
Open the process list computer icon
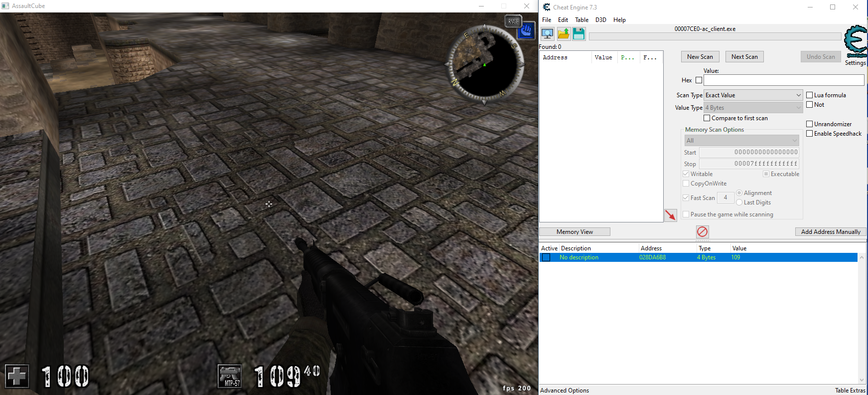tap(547, 33)
